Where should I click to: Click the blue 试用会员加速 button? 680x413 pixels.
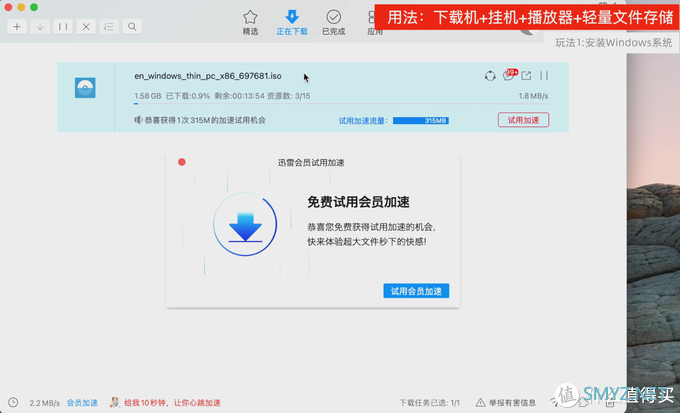416,291
